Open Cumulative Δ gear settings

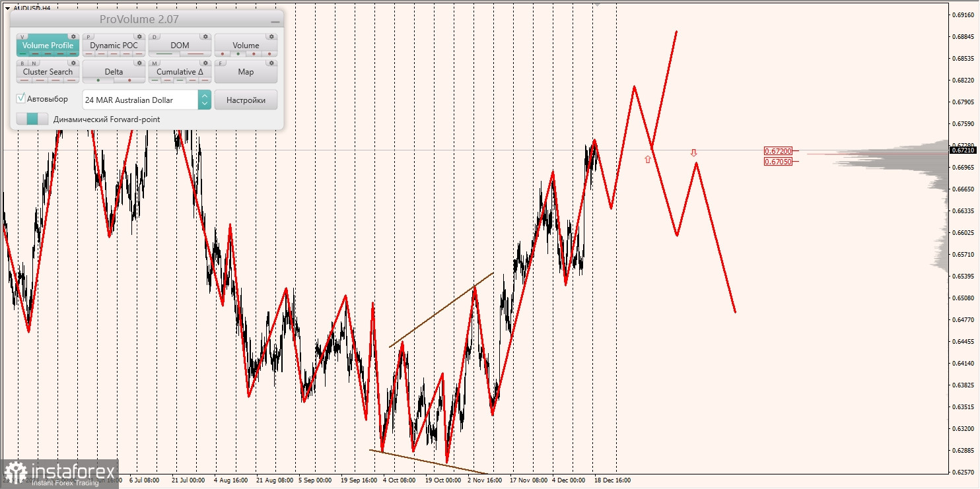[205, 63]
